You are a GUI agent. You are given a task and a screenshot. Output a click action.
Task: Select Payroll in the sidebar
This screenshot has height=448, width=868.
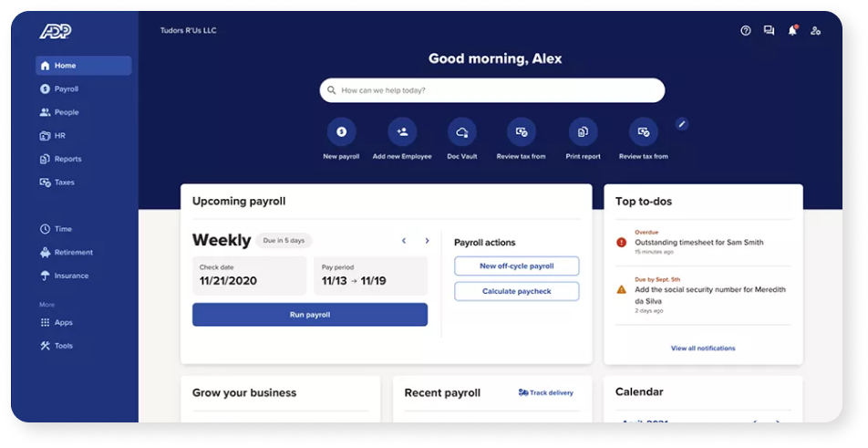click(66, 89)
